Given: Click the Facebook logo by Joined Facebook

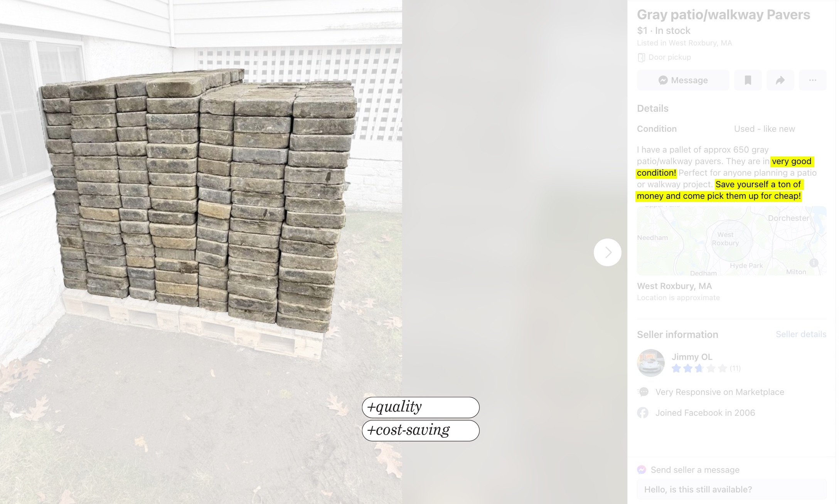Looking at the screenshot, I should point(643,413).
